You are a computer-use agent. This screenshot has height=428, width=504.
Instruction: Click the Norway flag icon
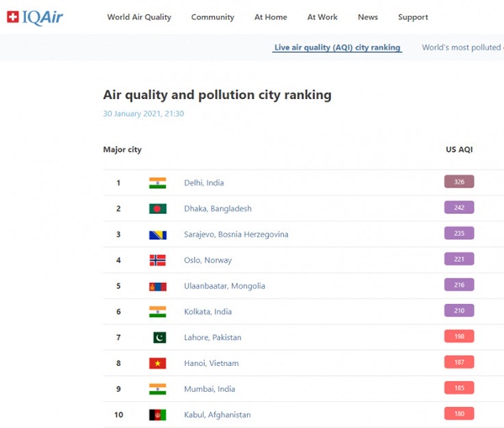click(157, 260)
